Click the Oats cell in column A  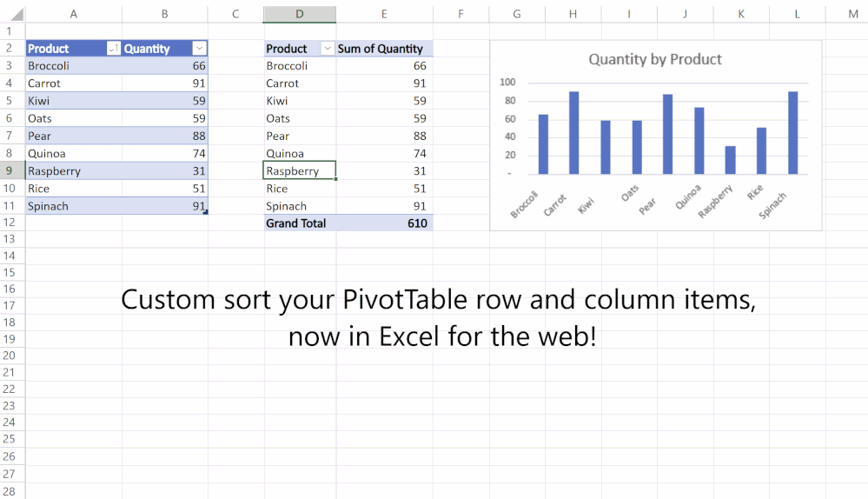[x=74, y=118]
